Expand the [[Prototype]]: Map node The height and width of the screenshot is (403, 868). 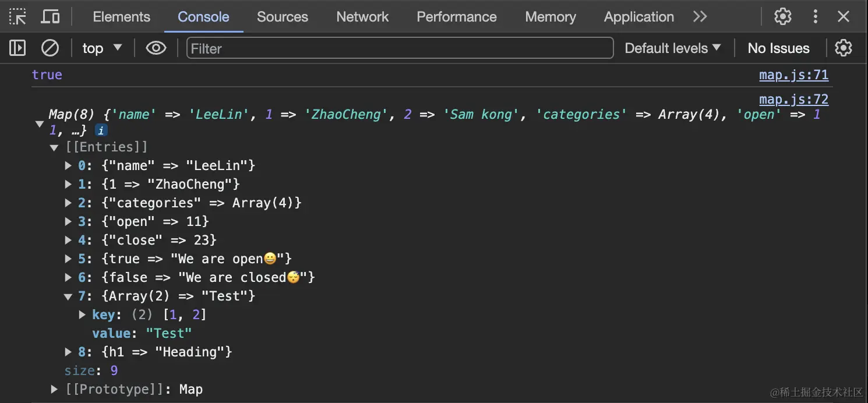tap(54, 389)
